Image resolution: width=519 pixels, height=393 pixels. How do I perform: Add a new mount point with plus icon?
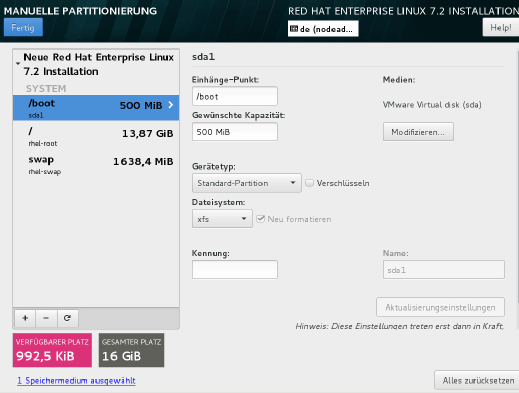[25, 318]
